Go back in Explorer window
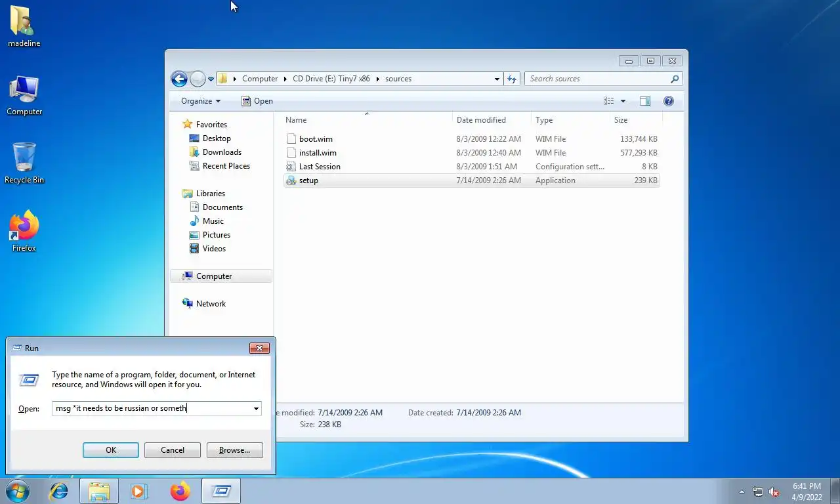 click(x=179, y=79)
